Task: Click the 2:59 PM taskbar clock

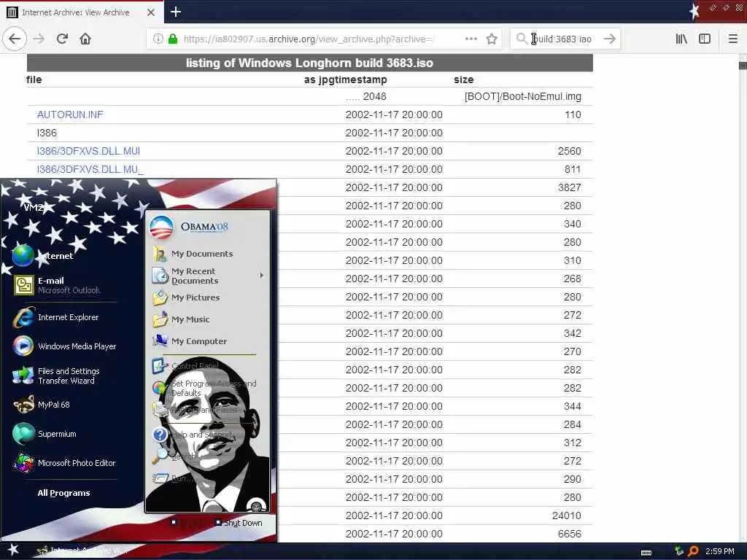Action: [720, 551]
